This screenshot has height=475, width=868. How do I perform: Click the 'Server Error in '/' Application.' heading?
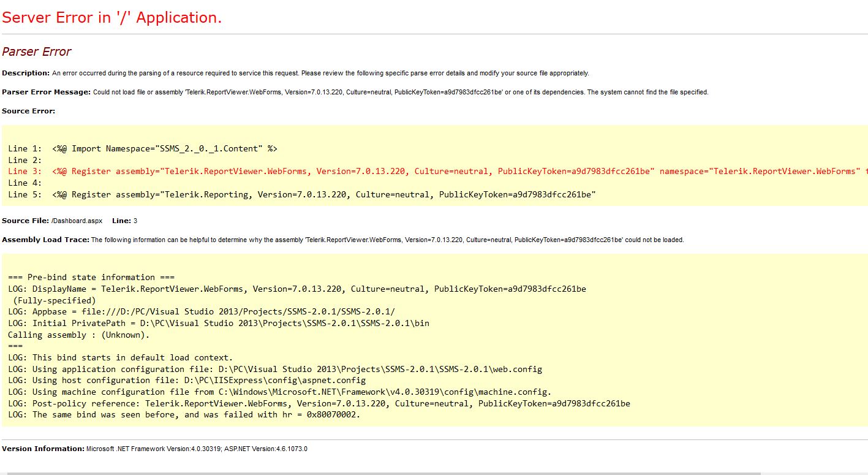click(x=111, y=18)
